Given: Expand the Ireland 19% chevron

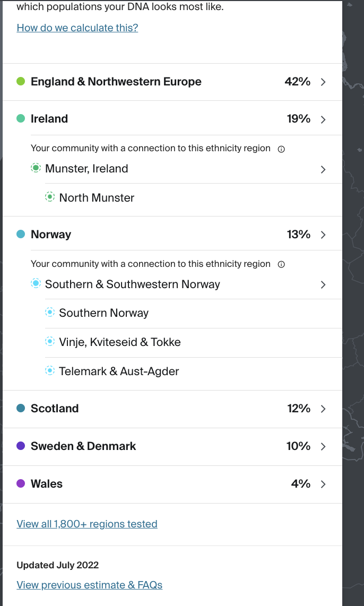Looking at the screenshot, I should pyautogui.click(x=323, y=119).
